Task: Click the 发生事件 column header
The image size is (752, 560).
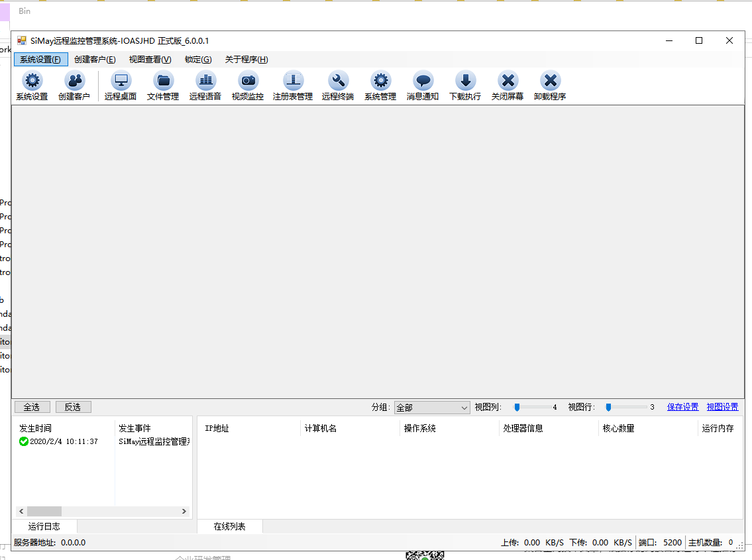Action: (154, 428)
